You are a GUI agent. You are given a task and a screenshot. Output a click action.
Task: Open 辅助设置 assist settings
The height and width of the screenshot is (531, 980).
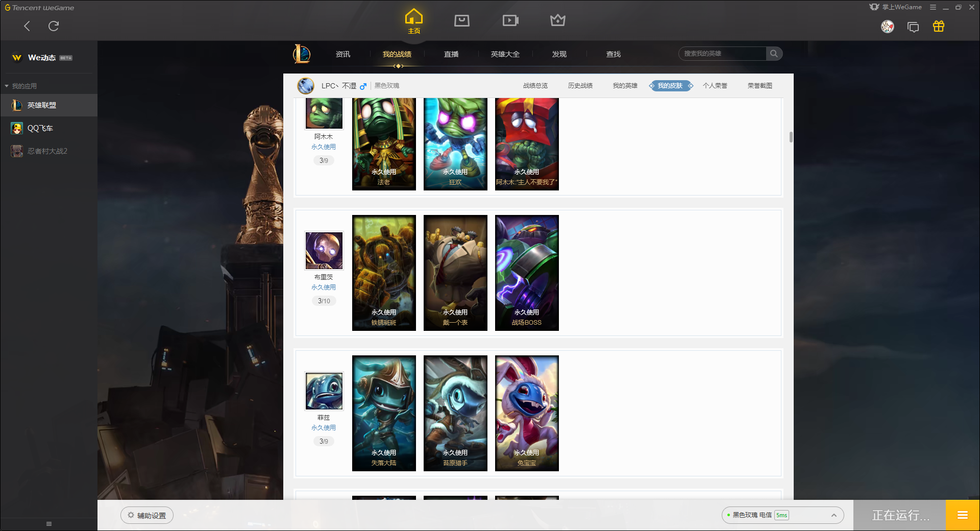tap(147, 516)
